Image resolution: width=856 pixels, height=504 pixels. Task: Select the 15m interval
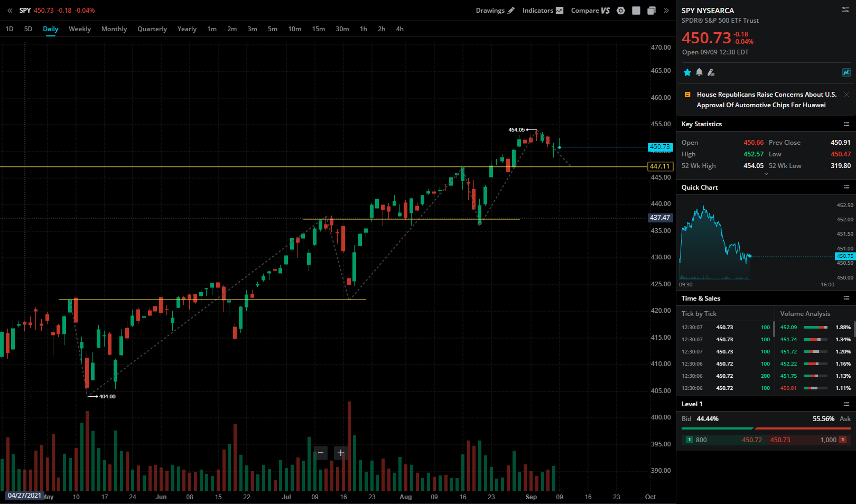coord(319,29)
